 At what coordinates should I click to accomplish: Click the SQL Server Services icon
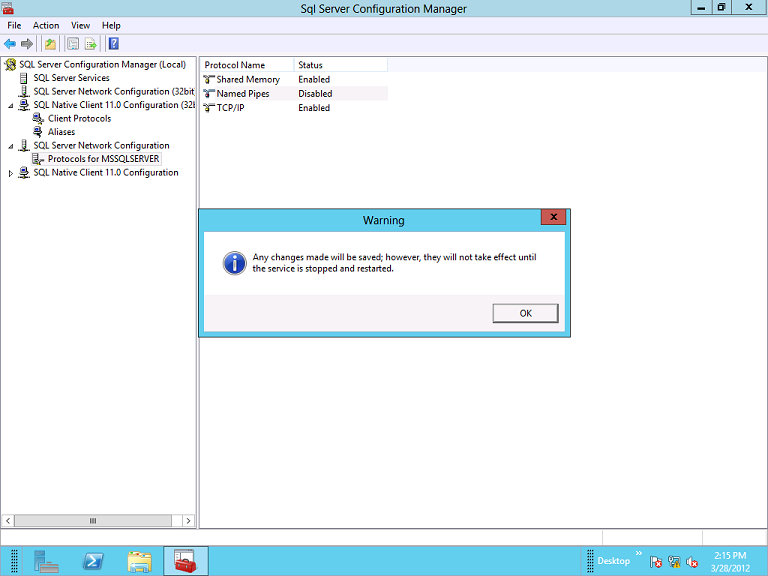(x=24, y=78)
